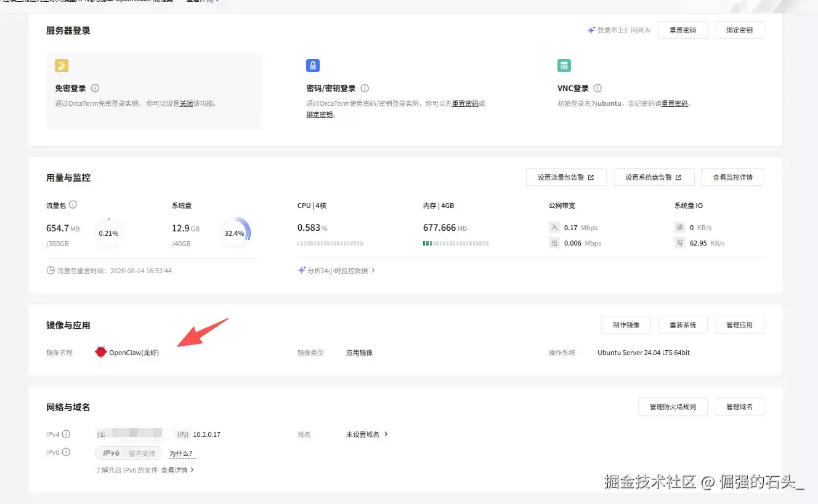818x504 pixels.
Task: Click the 为什么? link beside IPv6
Action: pos(182,454)
